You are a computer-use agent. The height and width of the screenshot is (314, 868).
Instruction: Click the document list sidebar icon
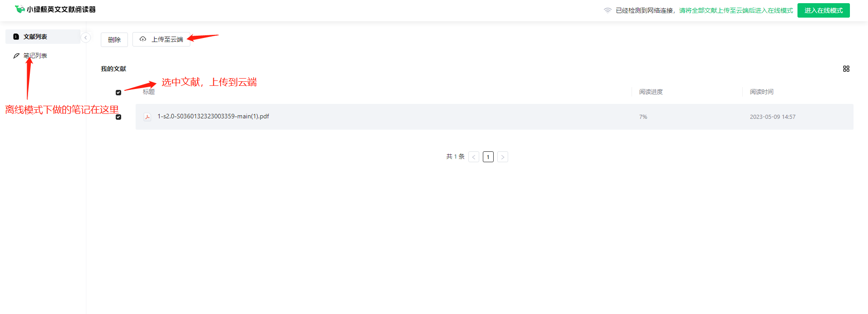[16, 37]
